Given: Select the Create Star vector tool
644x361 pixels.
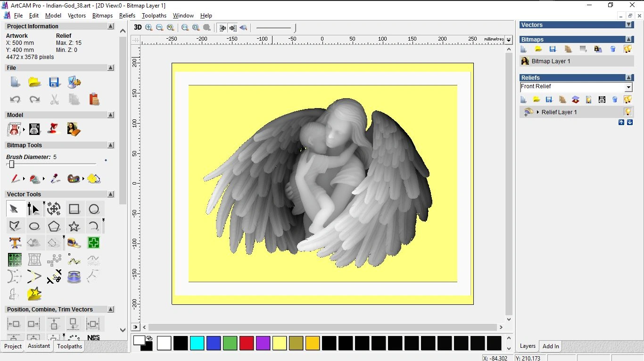Looking at the screenshot, I should [74, 226].
